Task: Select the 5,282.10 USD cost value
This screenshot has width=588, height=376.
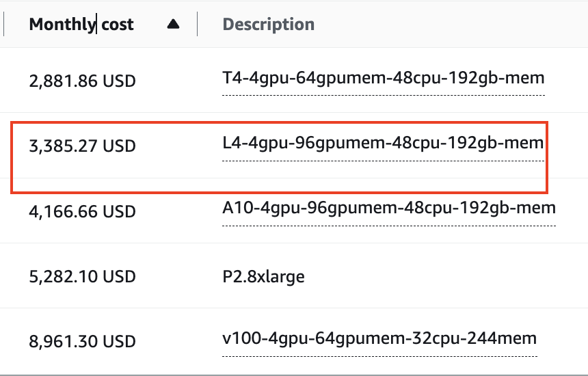Action: click(83, 277)
